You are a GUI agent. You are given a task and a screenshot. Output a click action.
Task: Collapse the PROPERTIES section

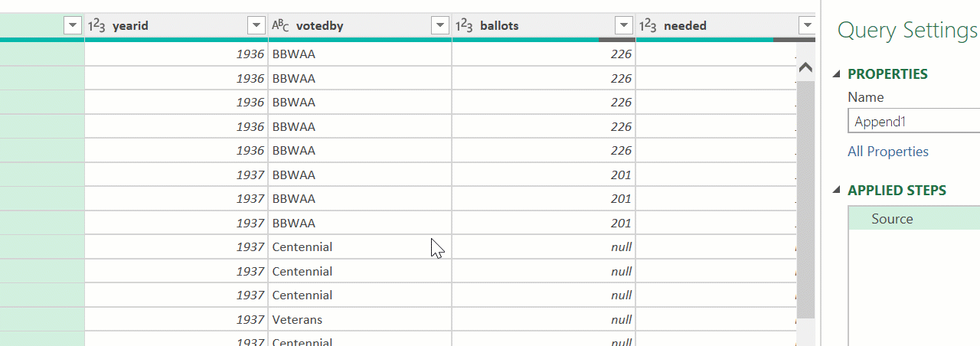pyautogui.click(x=837, y=74)
